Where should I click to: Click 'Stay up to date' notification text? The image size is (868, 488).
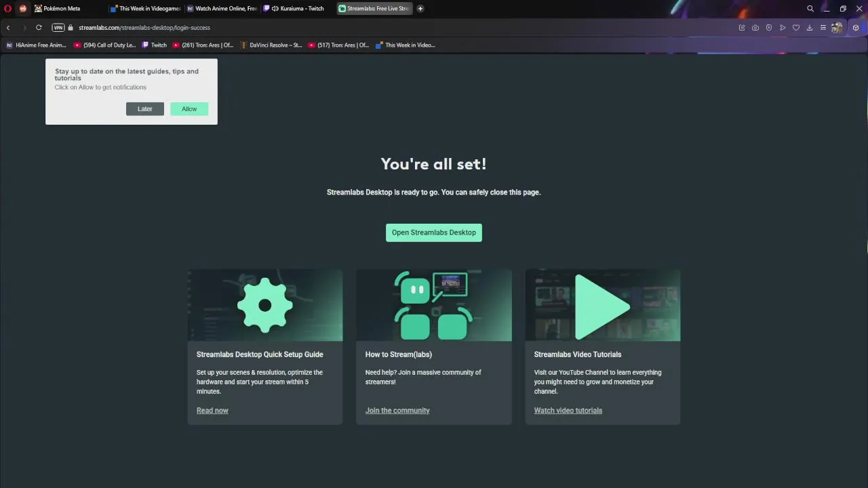[x=127, y=75]
